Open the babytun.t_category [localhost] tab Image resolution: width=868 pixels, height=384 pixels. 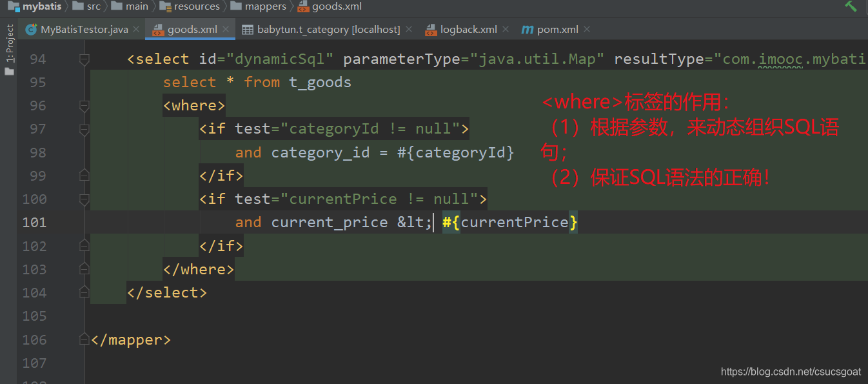pyautogui.click(x=328, y=30)
